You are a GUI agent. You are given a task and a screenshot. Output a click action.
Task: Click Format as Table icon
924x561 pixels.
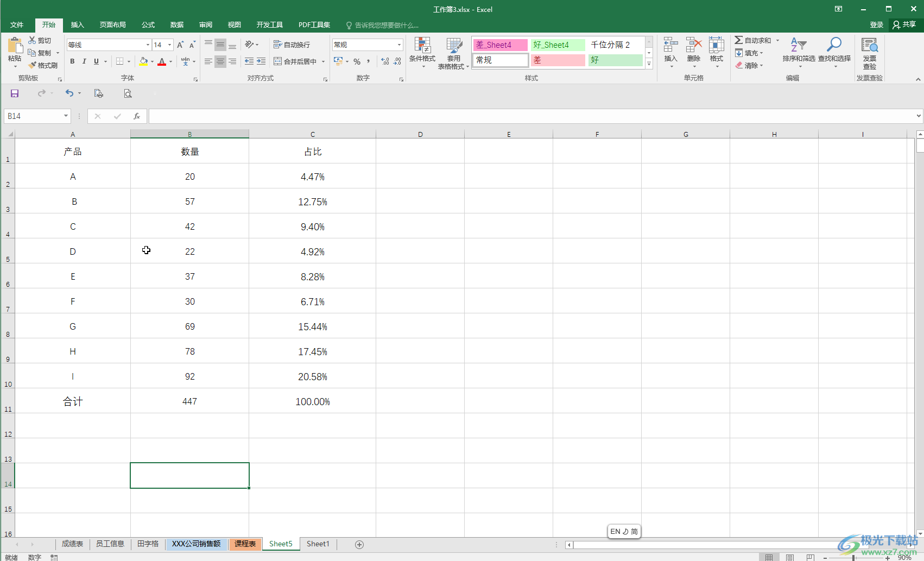click(454, 45)
